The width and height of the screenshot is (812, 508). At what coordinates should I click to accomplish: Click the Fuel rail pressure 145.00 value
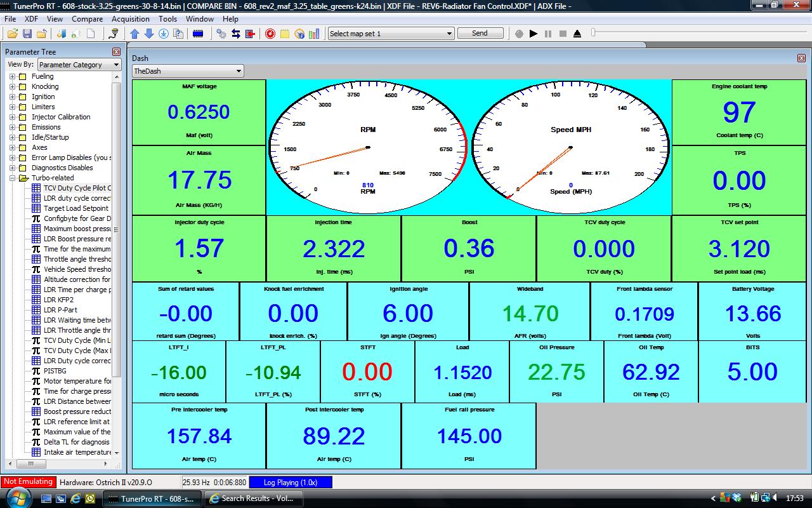point(469,436)
